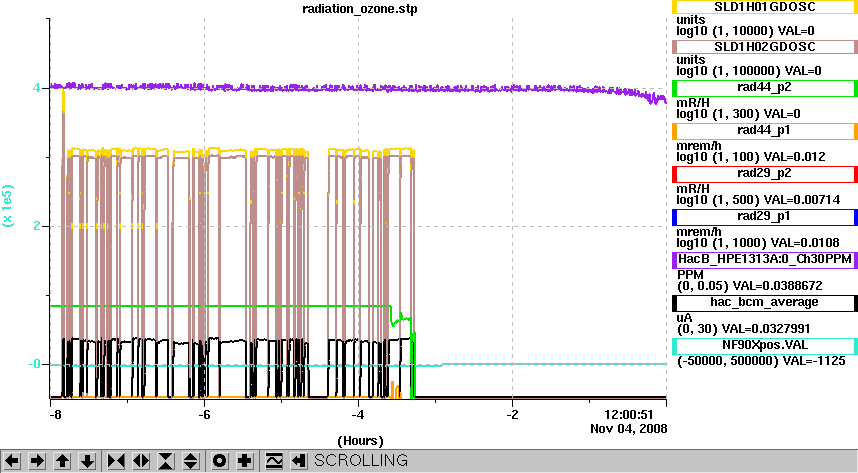858x473 pixels.
Task: Click the radiation_ozone.stp title text
Action: click(360, 9)
